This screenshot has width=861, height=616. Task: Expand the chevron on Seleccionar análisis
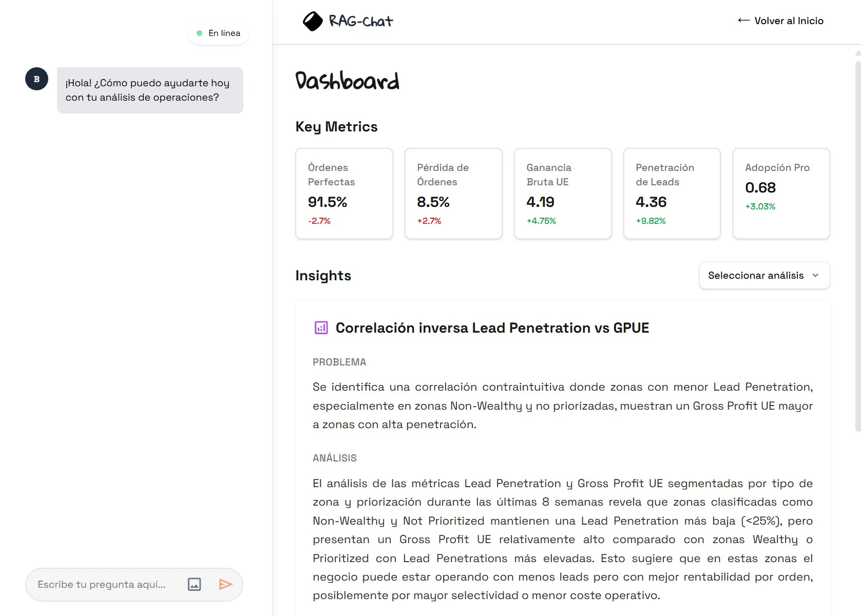coord(814,275)
